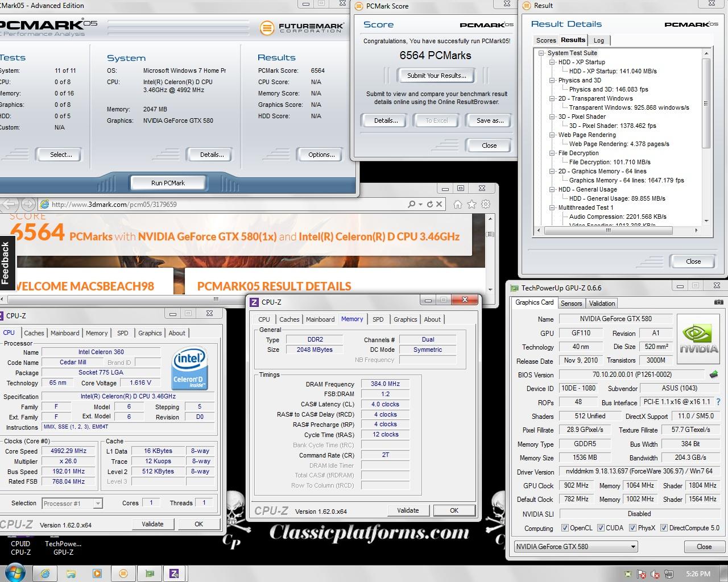
Task: Click the Internet Explorer taskbar icon
Action: [44, 573]
